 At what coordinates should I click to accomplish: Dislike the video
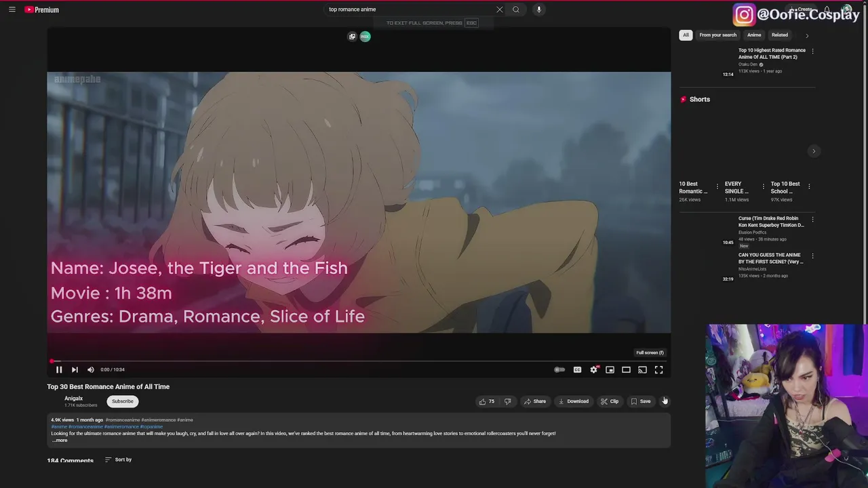click(507, 401)
